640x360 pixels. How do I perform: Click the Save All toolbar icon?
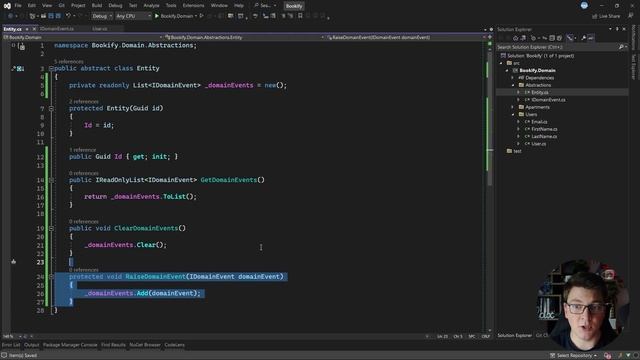[58, 16]
